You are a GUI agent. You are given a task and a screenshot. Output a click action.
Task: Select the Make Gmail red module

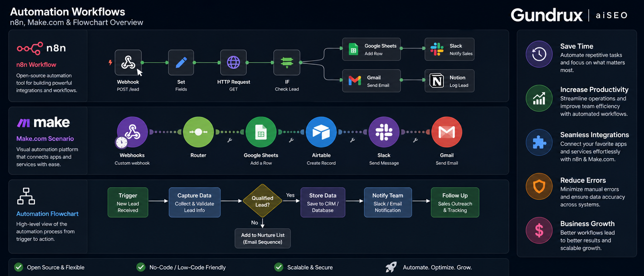pyautogui.click(x=447, y=132)
